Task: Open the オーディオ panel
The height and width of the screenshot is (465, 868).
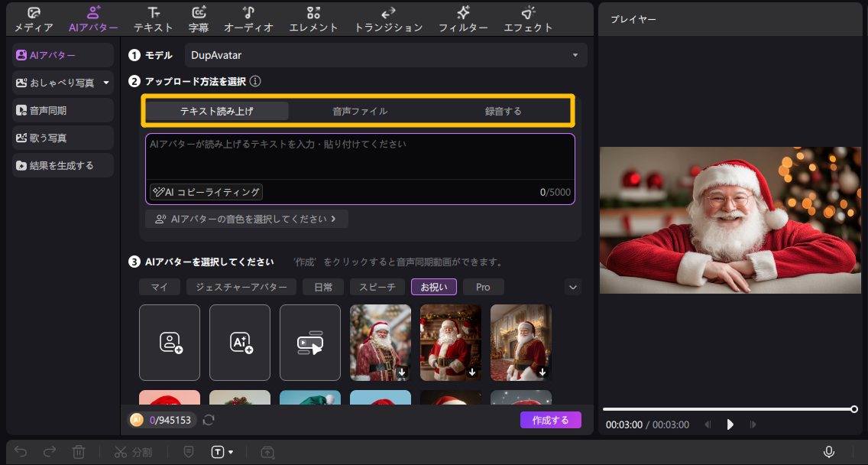Action: (248, 18)
